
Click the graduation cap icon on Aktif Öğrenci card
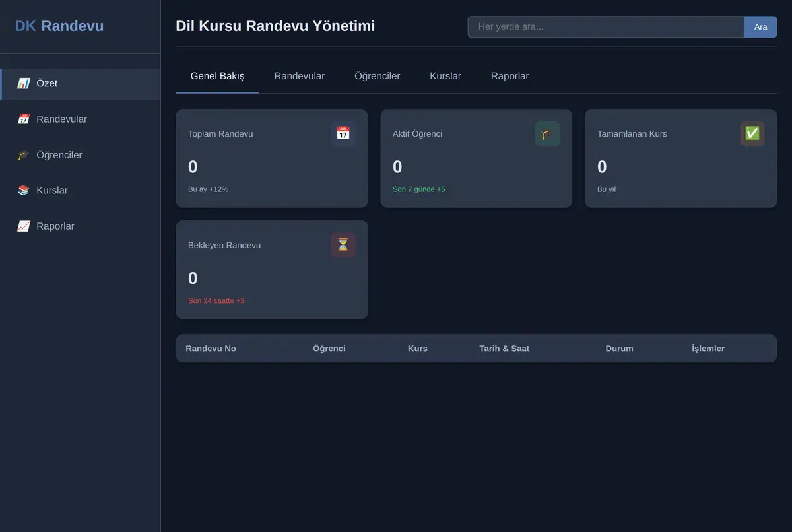[x=547, y=133]
